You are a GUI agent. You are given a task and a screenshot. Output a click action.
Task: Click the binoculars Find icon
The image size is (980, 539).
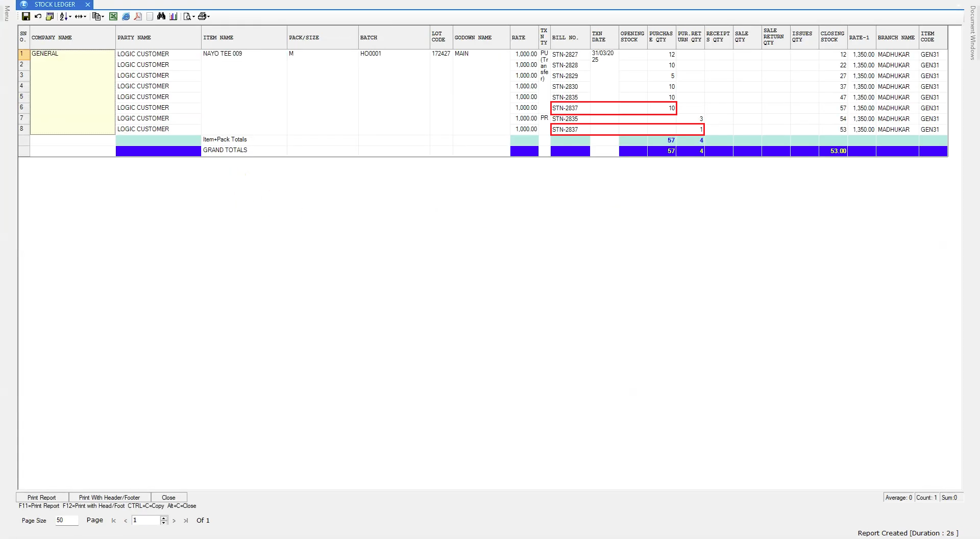pyautogui.click(x=161, y=16)
